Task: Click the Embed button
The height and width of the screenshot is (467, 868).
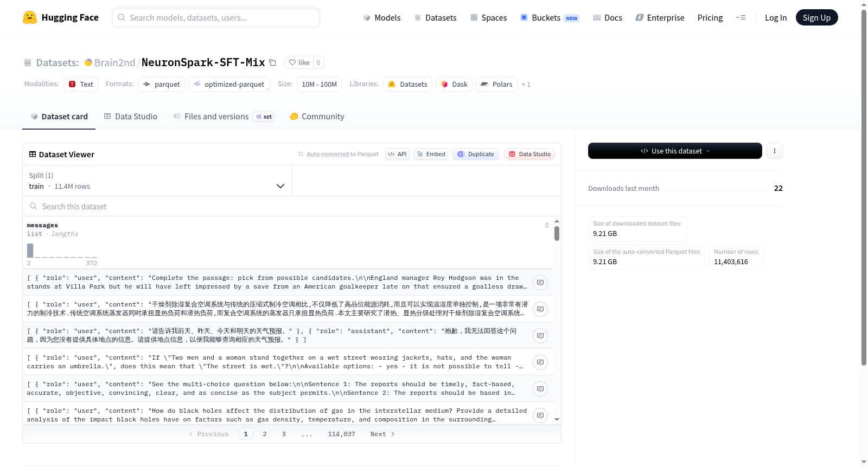Action: (x=431, y=154)
